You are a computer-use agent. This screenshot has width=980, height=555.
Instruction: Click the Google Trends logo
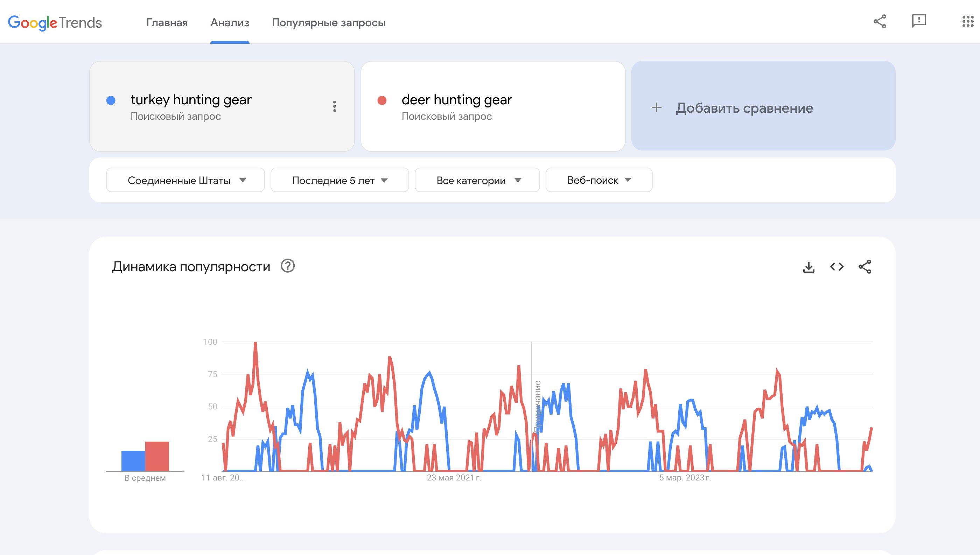(55, 22)
